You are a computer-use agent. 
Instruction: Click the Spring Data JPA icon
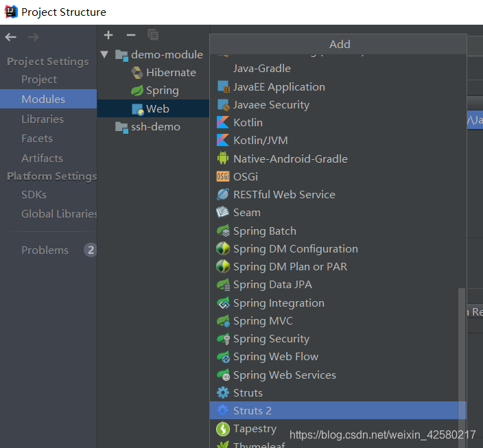tap(223, 285)
